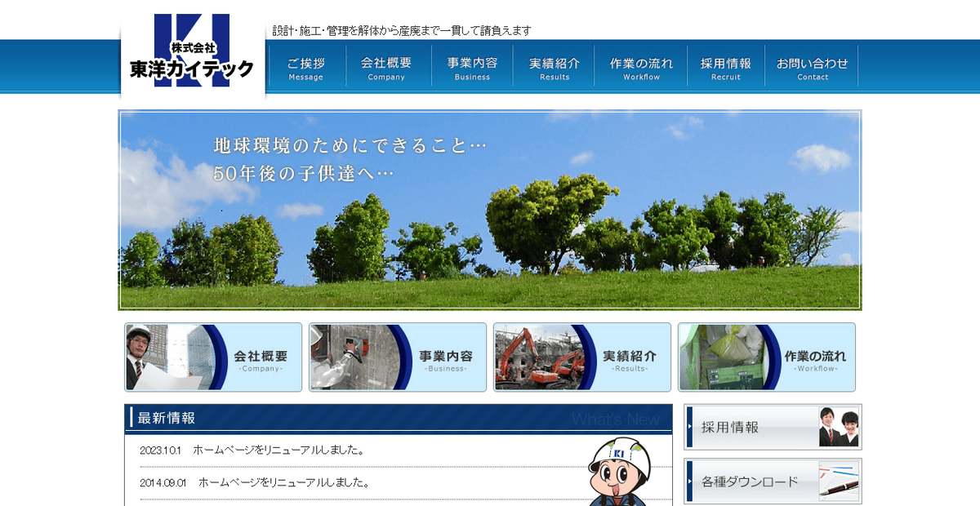Open the 事業内容 banner with wall drilling photo
The image size is (980, 506).
(x=398, y=357)
